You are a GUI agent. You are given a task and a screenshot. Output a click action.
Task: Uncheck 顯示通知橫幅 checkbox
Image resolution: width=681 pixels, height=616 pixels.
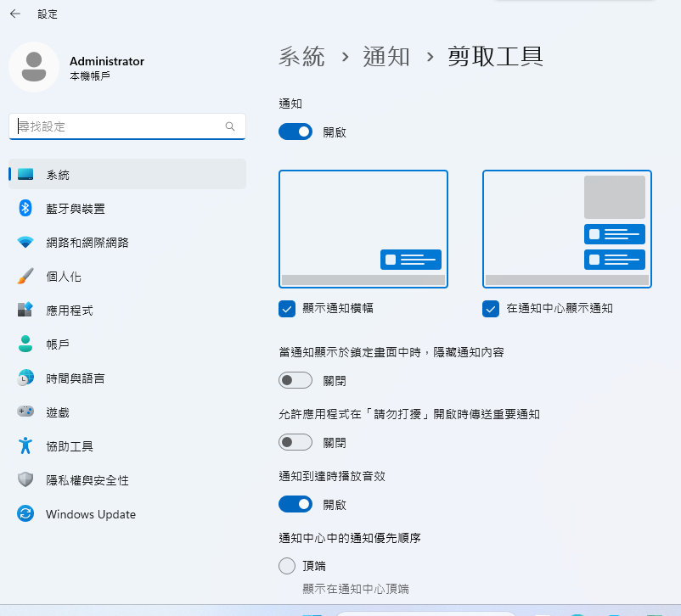[x=287, y=309]
